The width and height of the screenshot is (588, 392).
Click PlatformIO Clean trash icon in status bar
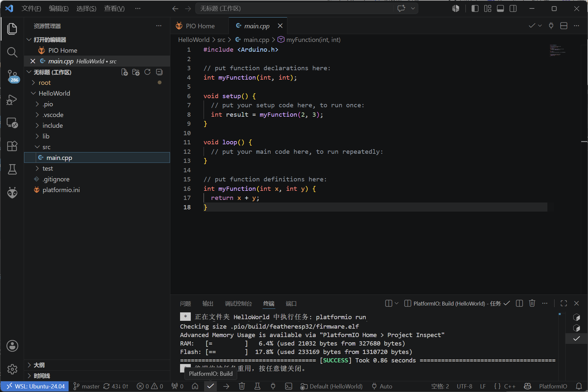point(242,386)
